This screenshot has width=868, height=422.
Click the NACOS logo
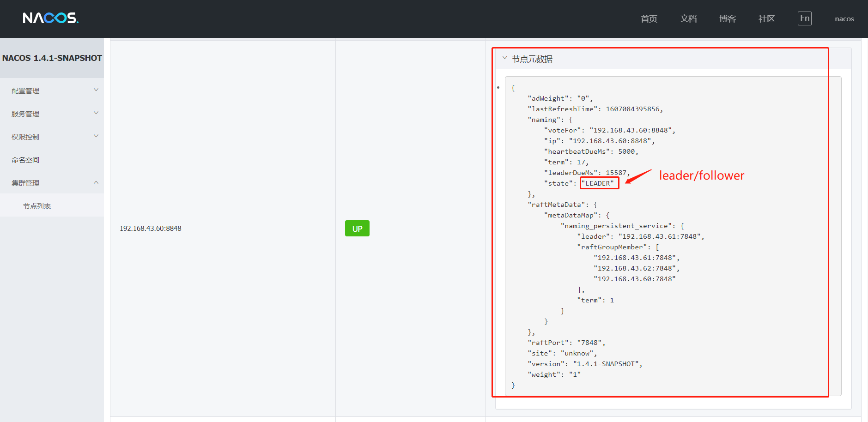pos(50,18)
